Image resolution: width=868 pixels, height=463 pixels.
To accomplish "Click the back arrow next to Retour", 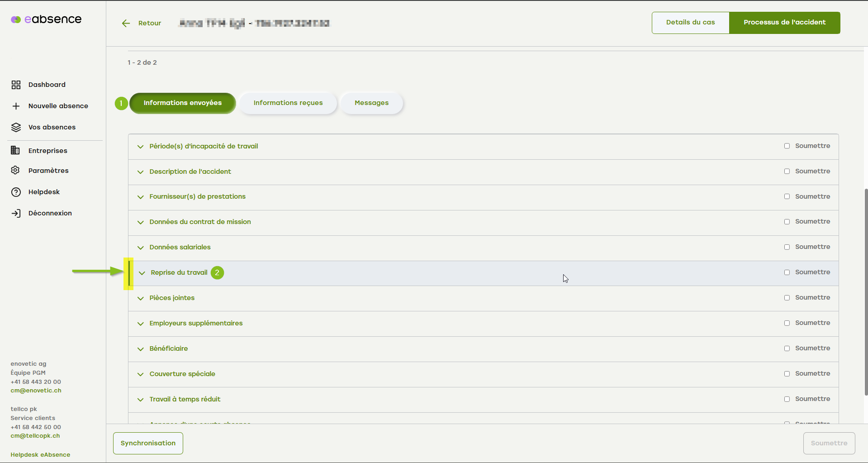I will pos(126,23).
